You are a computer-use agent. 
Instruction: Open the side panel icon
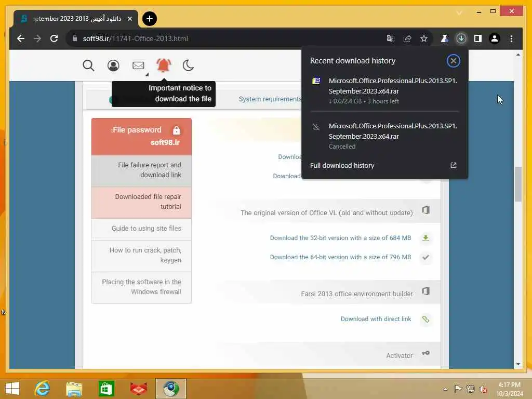(478, 38)
